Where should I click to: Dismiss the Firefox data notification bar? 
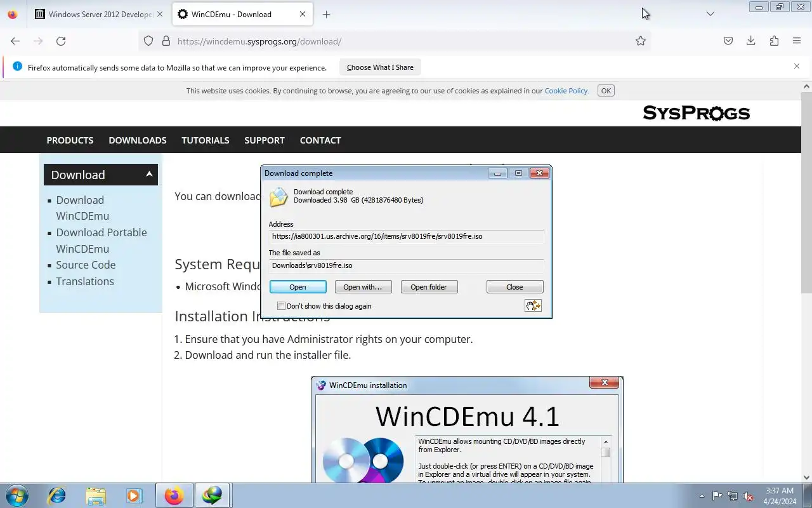(797, 66)
